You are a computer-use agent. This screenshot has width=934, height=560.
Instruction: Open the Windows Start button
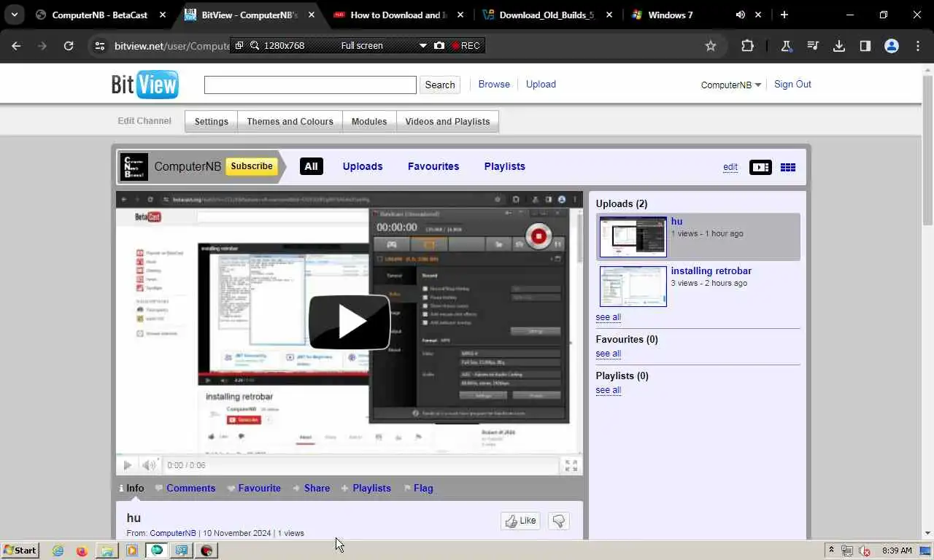(20, 551)
